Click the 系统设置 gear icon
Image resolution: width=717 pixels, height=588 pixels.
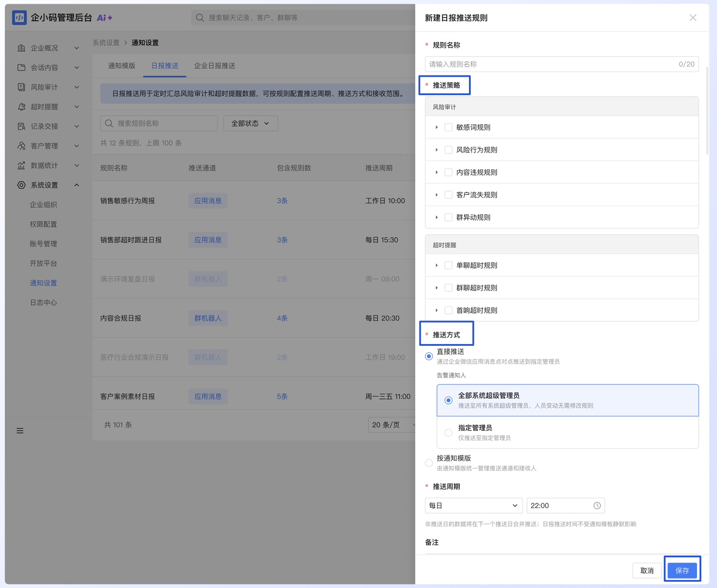[21, 185]
